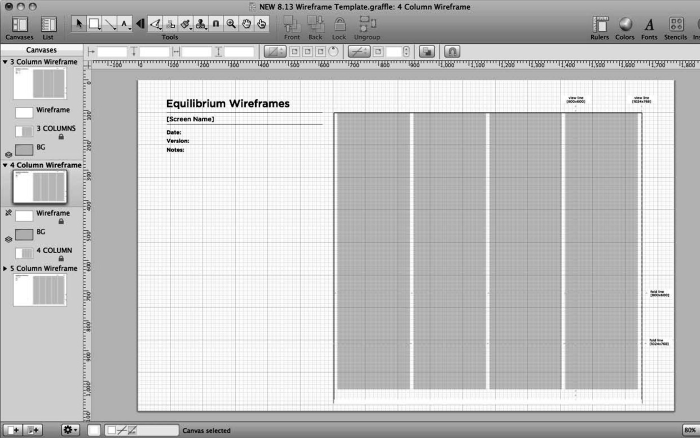The height and width of the screenshot is (438, 700).
Task: Toggle the Rulers display
Action: click(x=600, y=26)
